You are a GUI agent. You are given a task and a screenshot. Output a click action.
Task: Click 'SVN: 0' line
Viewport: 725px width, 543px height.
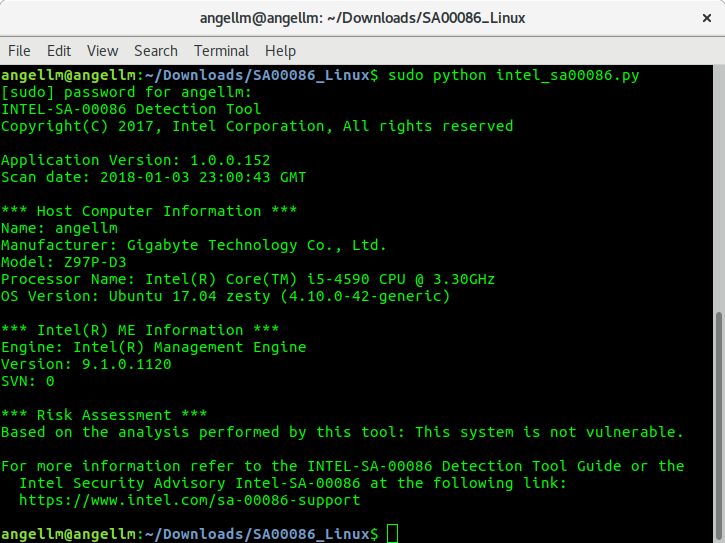point(28,381)
